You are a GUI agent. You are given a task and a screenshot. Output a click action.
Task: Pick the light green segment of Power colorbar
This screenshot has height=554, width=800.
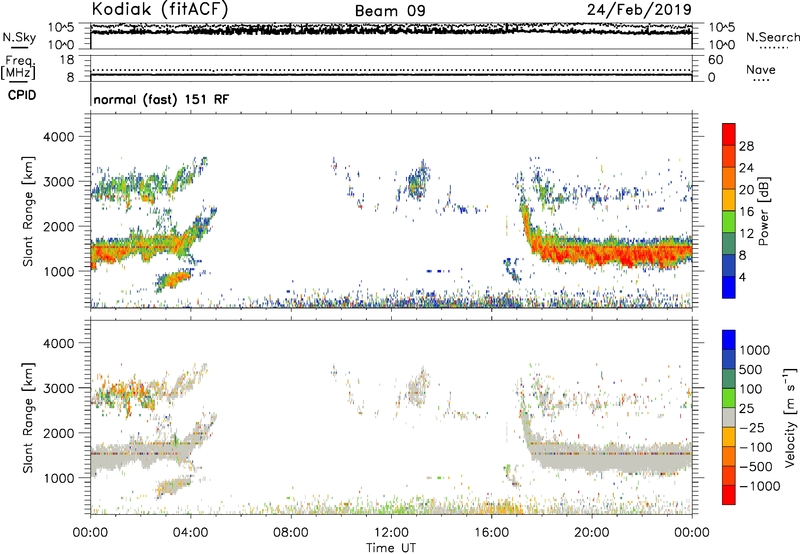[729, 222]
